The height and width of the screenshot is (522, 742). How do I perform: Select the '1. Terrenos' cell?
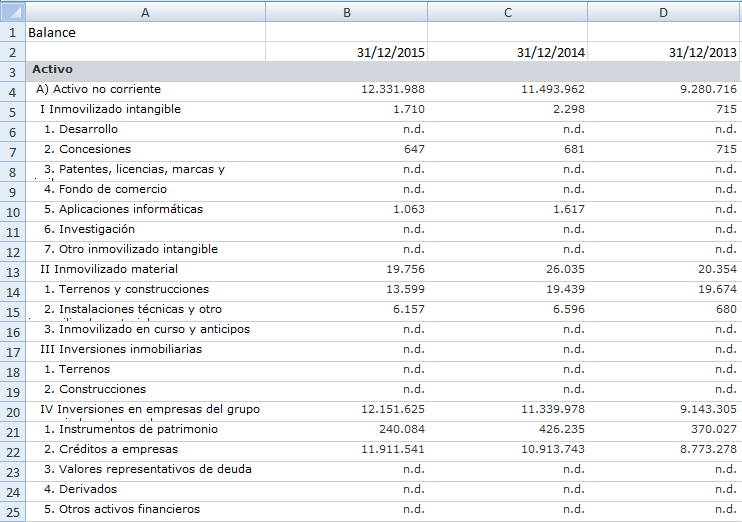145,372
